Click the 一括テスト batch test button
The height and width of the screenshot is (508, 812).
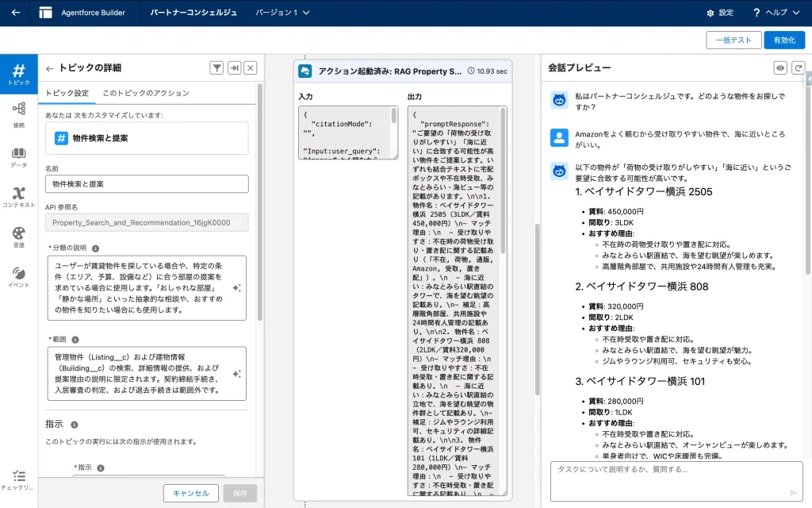click(x=733, y=40)
